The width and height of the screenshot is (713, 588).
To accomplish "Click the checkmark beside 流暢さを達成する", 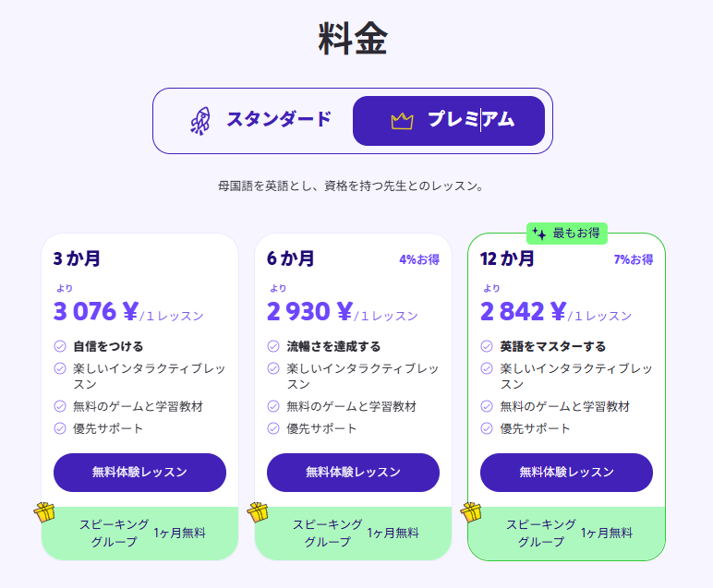I will click(x=273, y=346).
